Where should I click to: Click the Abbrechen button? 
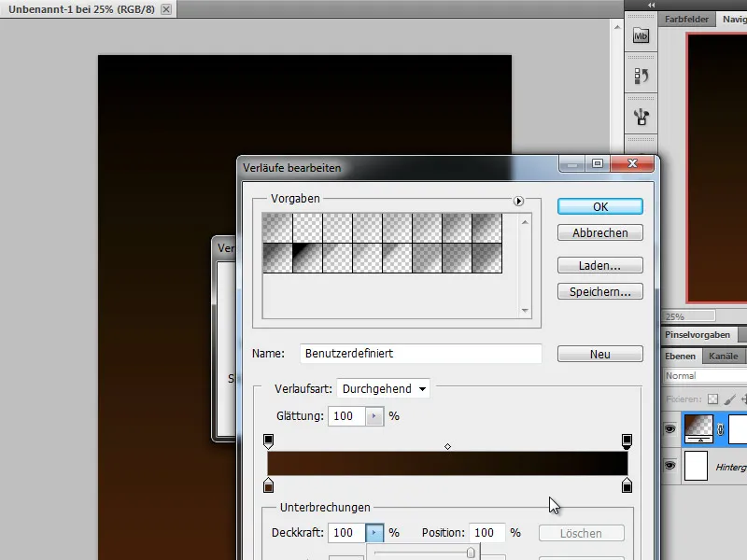pyautogui.click(x=600, y=232)
